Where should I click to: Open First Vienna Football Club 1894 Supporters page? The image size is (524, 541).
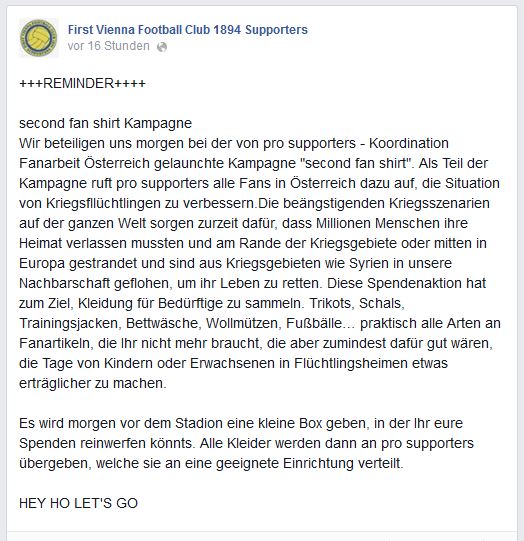[x=188, y=30]
